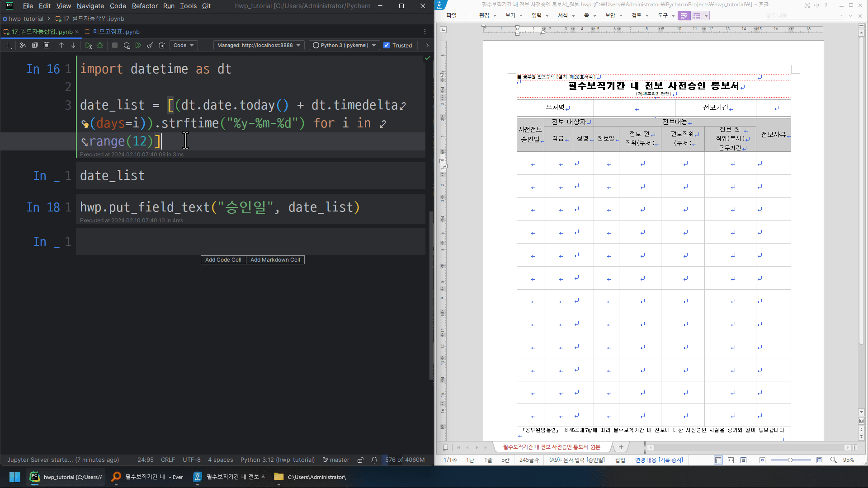Click the Add Code Cell button
The width and height of the screenshot is (868, 488).
pyautogui.click(x=223, y=260)
